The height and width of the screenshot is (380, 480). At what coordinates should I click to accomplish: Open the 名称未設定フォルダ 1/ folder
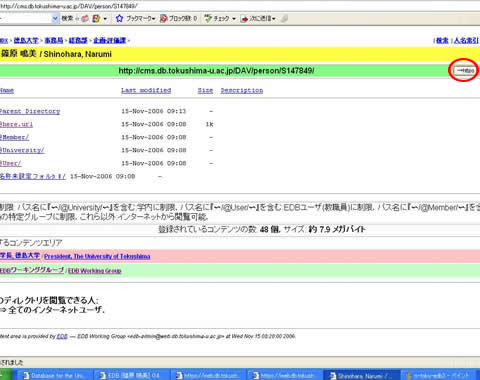click(33, 176)
